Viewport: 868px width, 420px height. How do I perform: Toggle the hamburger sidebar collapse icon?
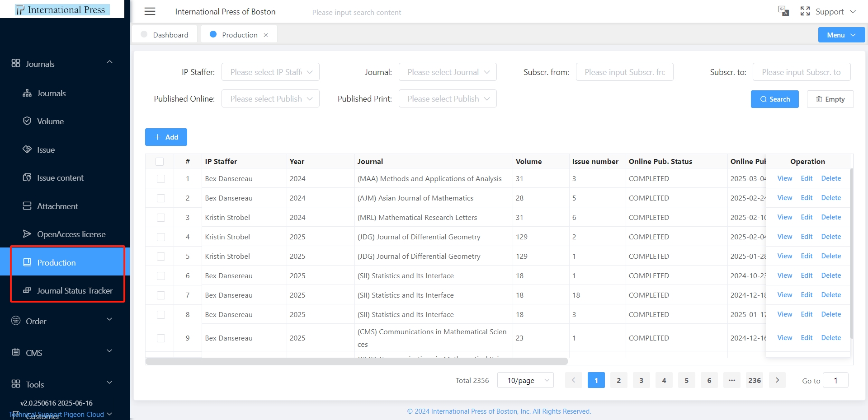(150, 11)
